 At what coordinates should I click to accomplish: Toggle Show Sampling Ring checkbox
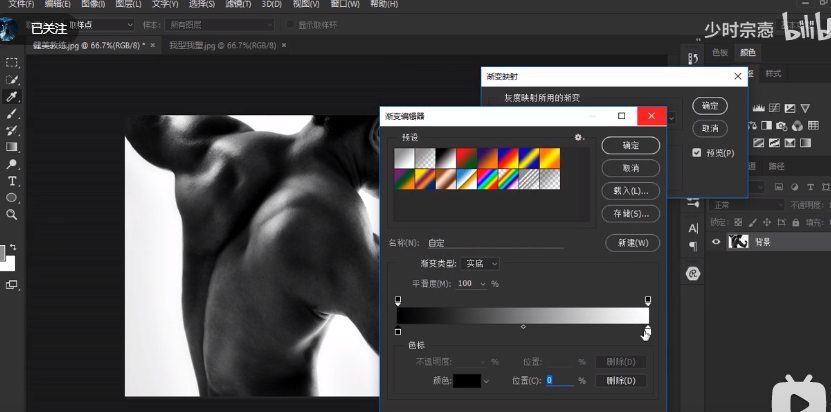point(290,24)
